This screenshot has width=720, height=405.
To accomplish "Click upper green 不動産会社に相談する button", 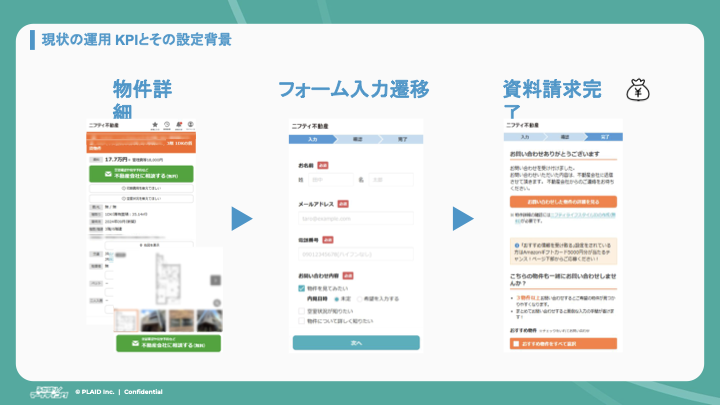I will click(x=141, y=174).
